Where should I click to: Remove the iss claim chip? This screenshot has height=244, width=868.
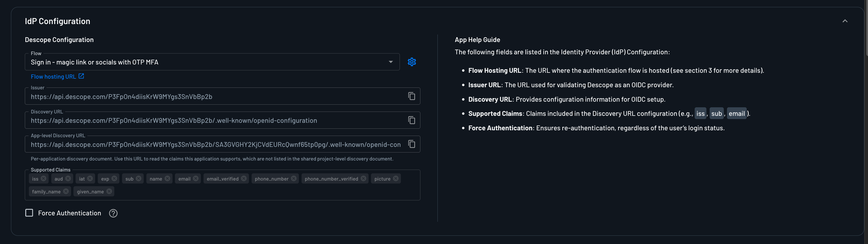coord(44,178)
